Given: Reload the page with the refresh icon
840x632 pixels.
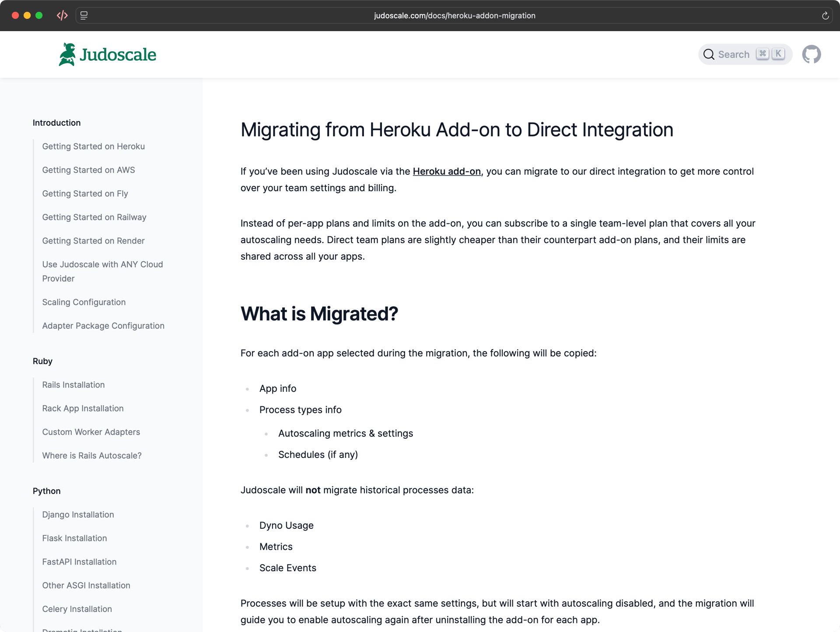Looking at the screenshot, I should coord(825,16).
